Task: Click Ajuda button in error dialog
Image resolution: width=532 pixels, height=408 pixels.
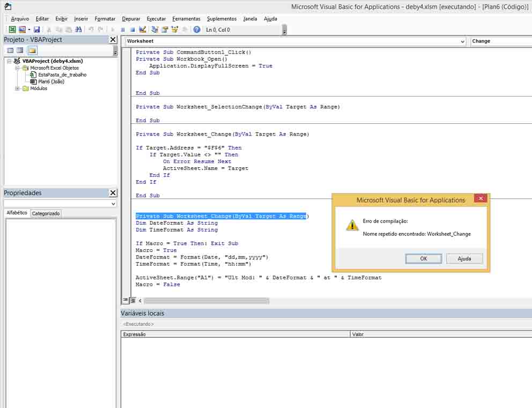Action: [x=464, y=258]
